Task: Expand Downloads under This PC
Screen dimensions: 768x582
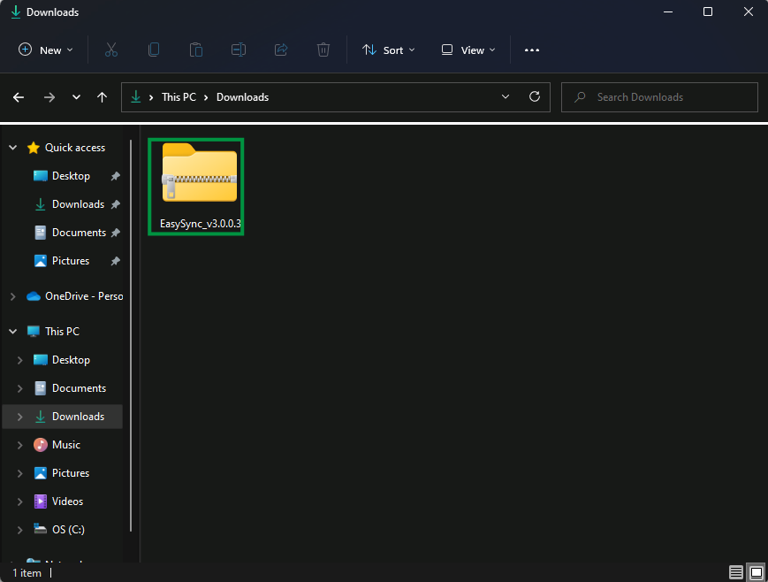Action: pos(20,417)
